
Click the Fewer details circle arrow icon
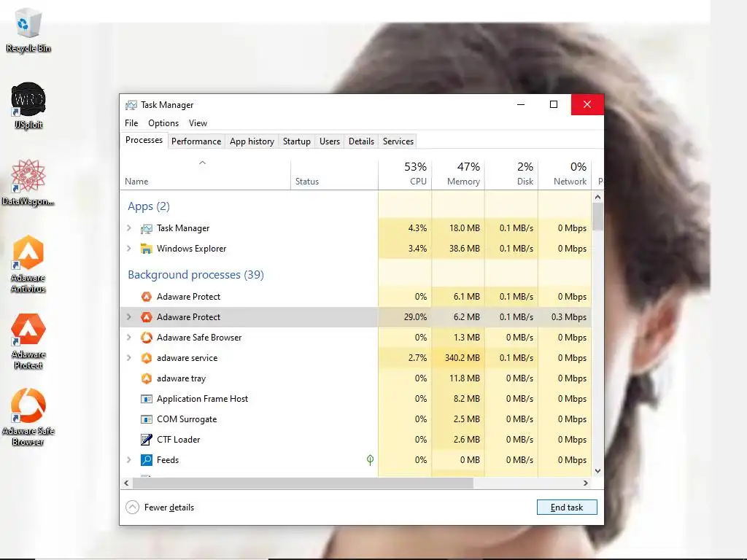[133, 507]
